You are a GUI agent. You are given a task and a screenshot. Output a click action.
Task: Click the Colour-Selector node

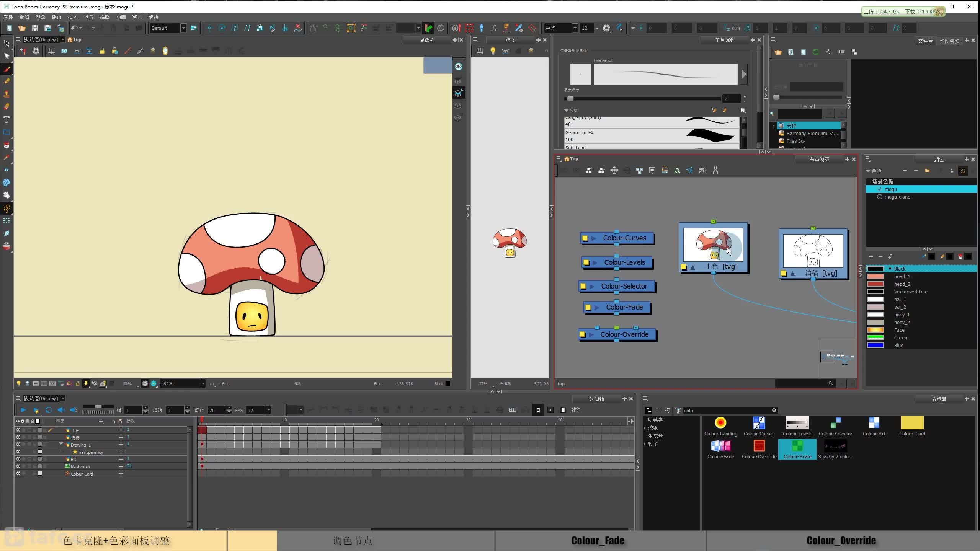click(617, 286)
